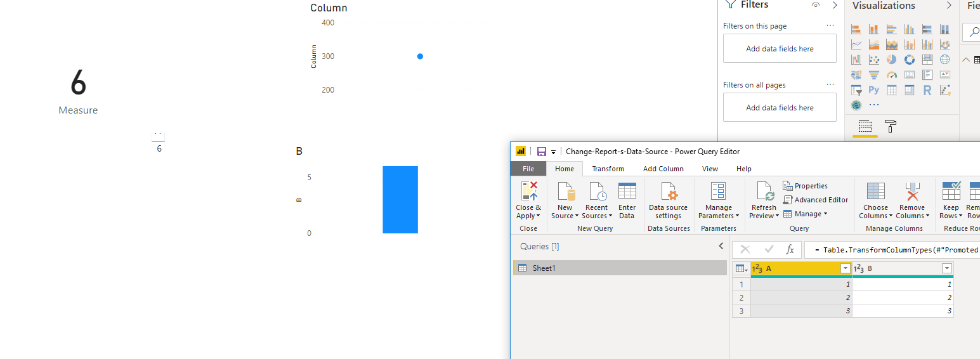Select the line and stacked column visual
This screenshot has height=359, width=980.
[x=910, y=44]
